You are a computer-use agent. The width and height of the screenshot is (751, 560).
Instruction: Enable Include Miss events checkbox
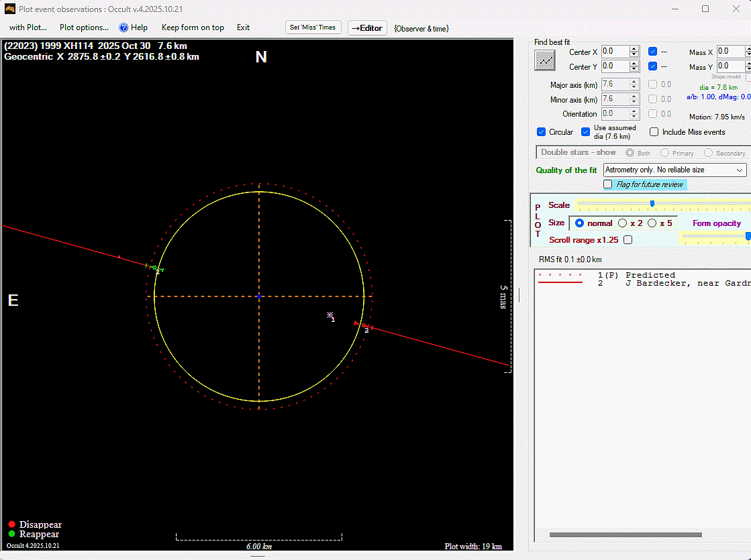654,132
